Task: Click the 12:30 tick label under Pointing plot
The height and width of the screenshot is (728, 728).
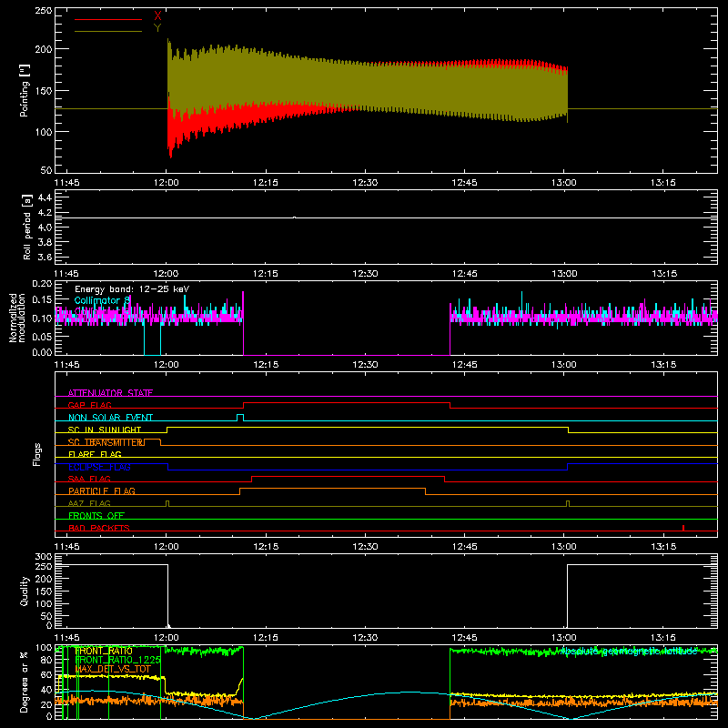Action: coord(365,183)
